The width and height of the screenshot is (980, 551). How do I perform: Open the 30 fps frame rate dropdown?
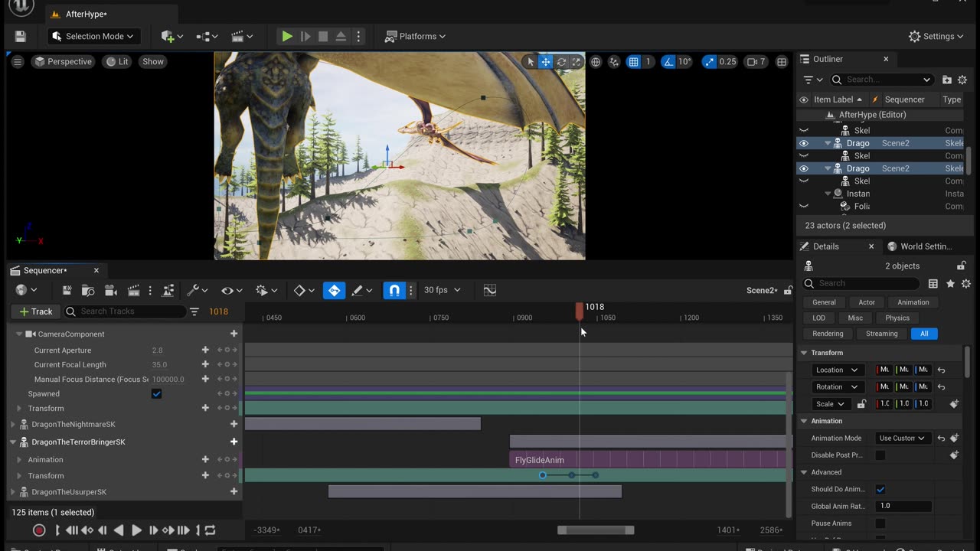[x=443, y=290]
